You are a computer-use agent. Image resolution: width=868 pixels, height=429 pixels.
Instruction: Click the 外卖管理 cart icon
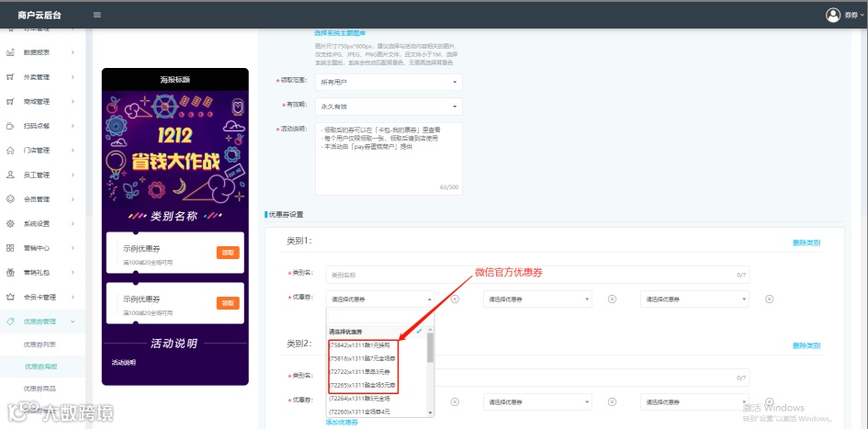[10, 77]
